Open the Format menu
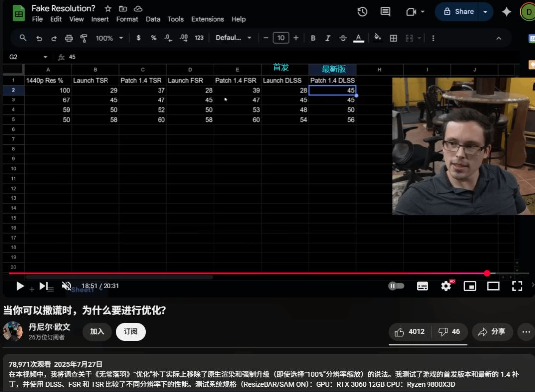Viewport: 535px width, 392px height. [x=127, y=19]
